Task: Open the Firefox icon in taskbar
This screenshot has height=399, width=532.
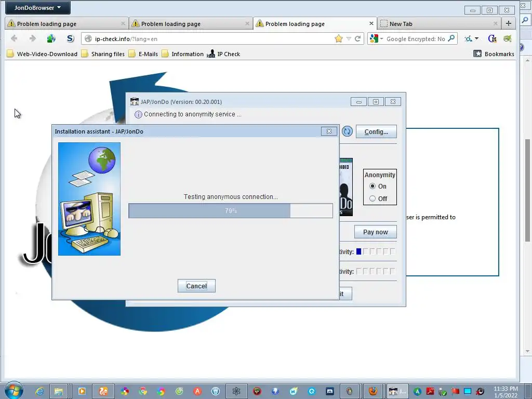Action: tap(373, 391)
